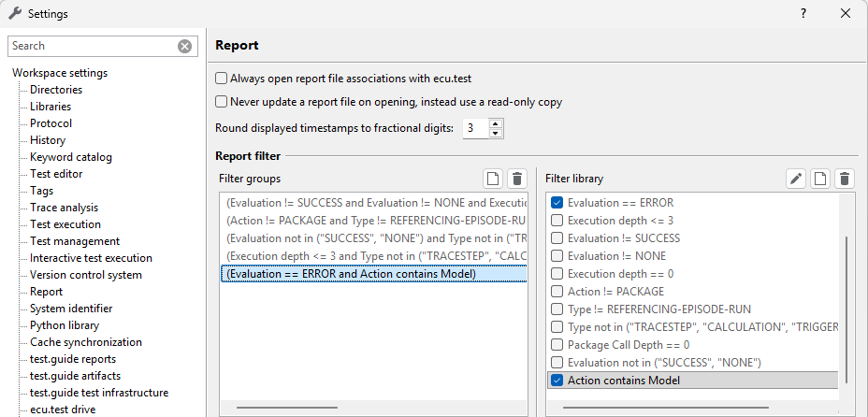The height and width of the screenshot is (417, 868).
Task: Check Execution depth <= 3 filter
Action: point(557,221)
